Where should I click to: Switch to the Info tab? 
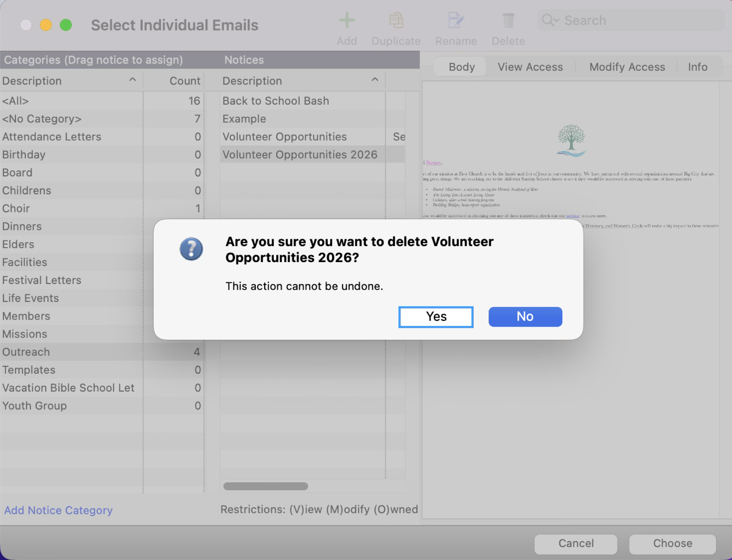tap(698, 67)
